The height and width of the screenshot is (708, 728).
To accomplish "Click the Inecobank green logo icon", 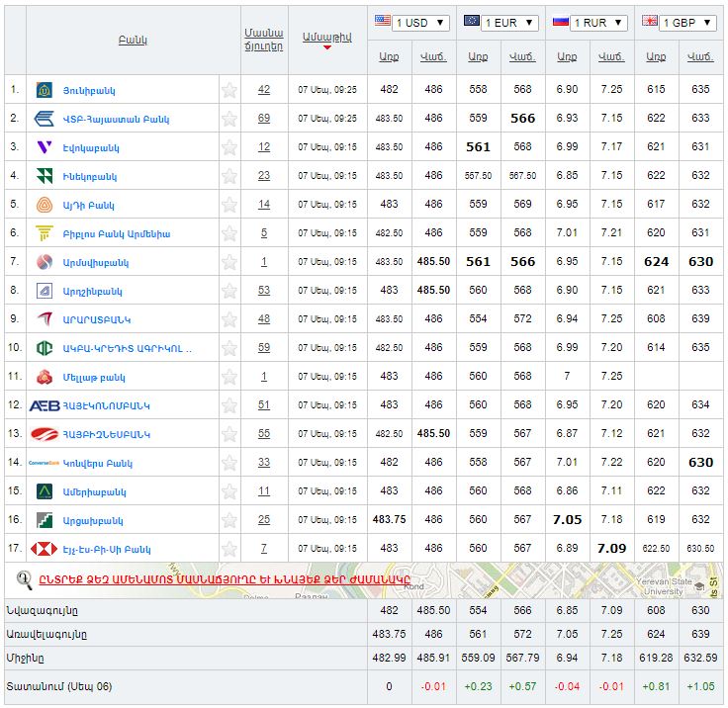I will point(44,176).
